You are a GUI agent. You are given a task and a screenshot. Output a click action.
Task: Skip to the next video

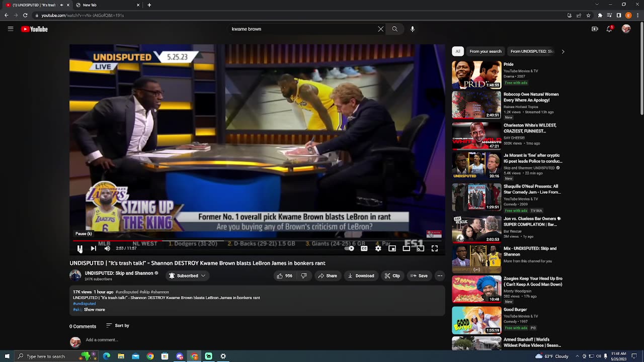coord(93,248)
